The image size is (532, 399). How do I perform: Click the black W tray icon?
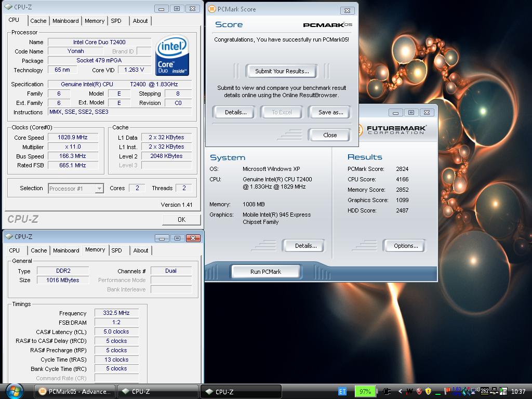pos(409,392)
